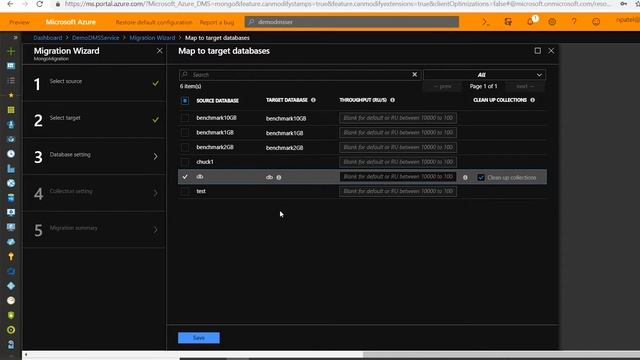640x360 pixels.
Task: Open the clock Recent icon in sidebar
Action: coord(11,154)
